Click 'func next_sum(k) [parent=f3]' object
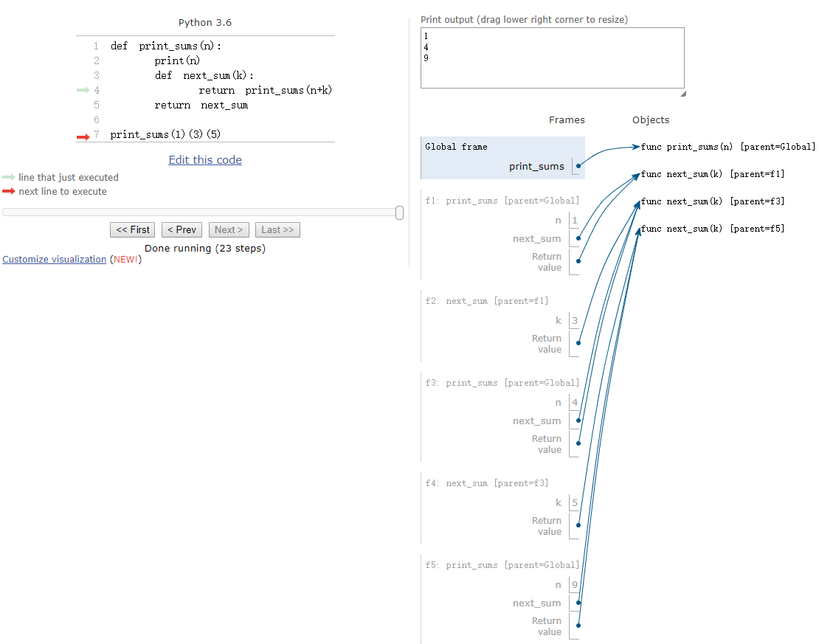 coord(713,201)
